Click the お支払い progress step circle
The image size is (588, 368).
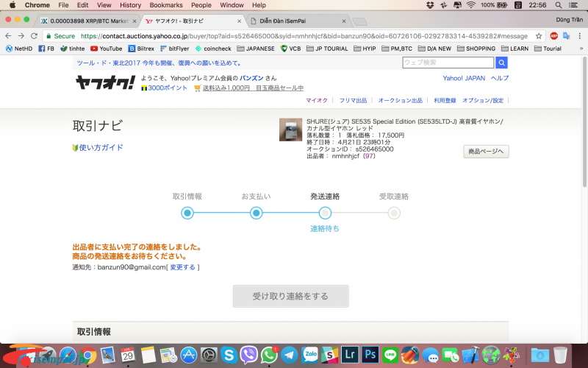click(x=256, y=213)
